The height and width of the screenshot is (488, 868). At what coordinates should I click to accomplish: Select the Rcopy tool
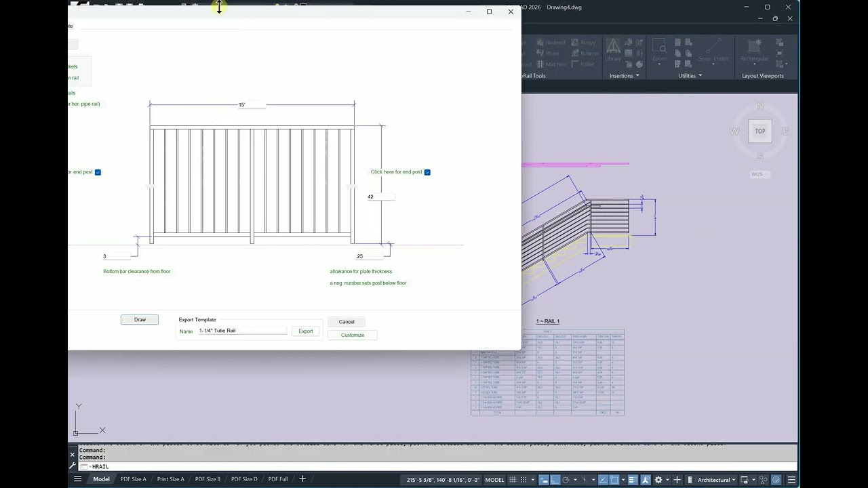click(584, 42)
